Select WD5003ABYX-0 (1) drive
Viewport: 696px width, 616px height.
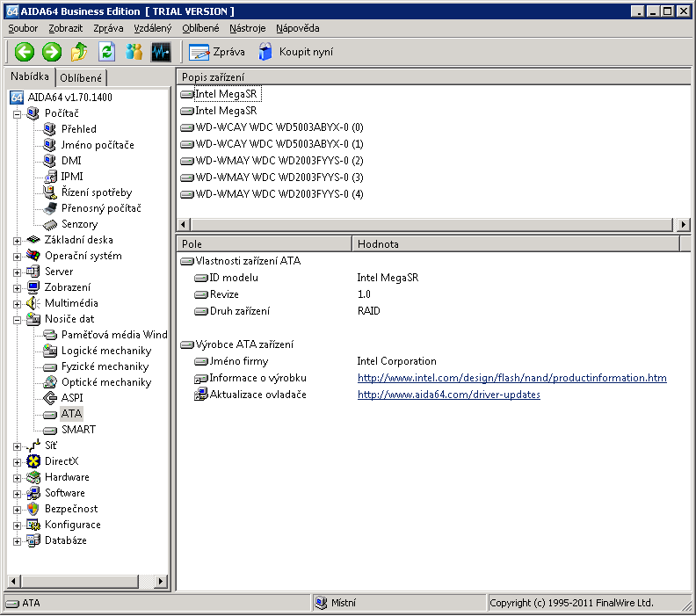tap(279, 144)
